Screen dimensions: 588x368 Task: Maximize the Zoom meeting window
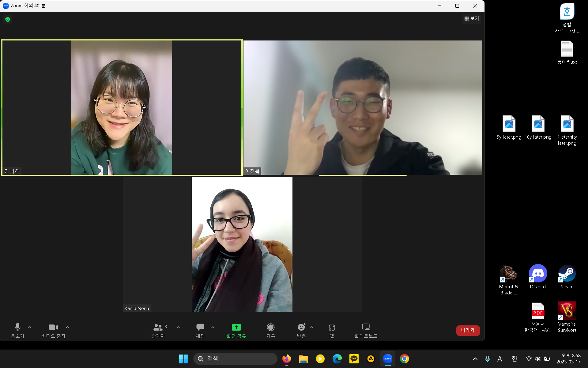pyautogui.click(x=457, y=6)
